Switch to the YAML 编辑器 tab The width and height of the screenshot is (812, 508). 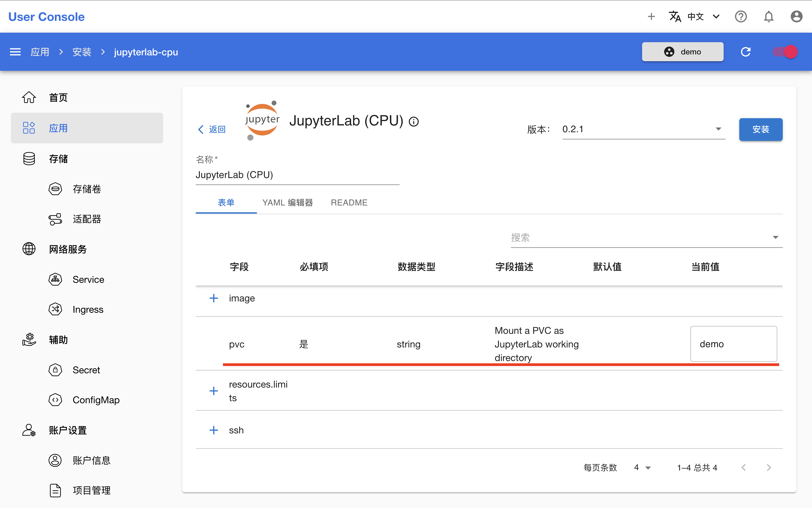tap(288, 203)
